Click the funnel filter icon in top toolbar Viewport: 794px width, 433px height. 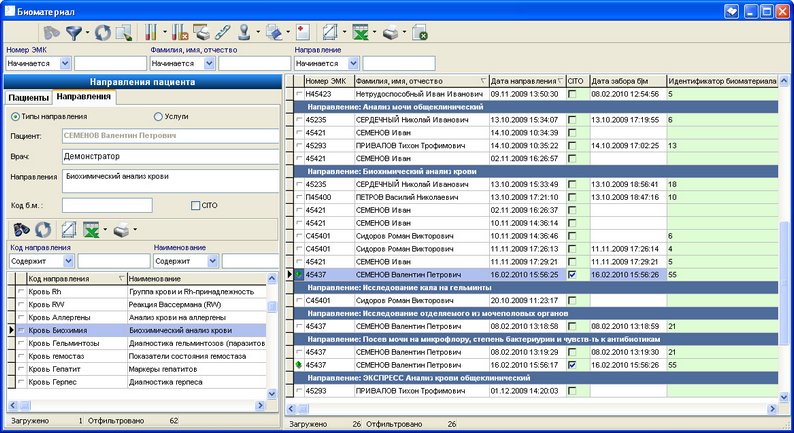coord(74,33)
